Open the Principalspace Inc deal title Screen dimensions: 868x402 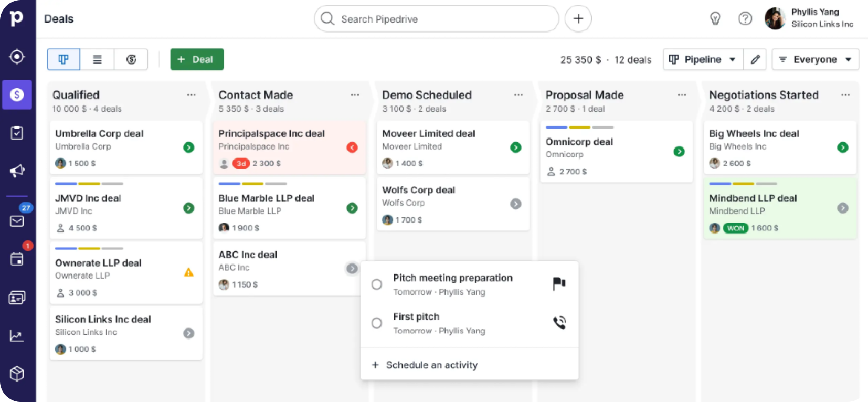tap(272, 133)
